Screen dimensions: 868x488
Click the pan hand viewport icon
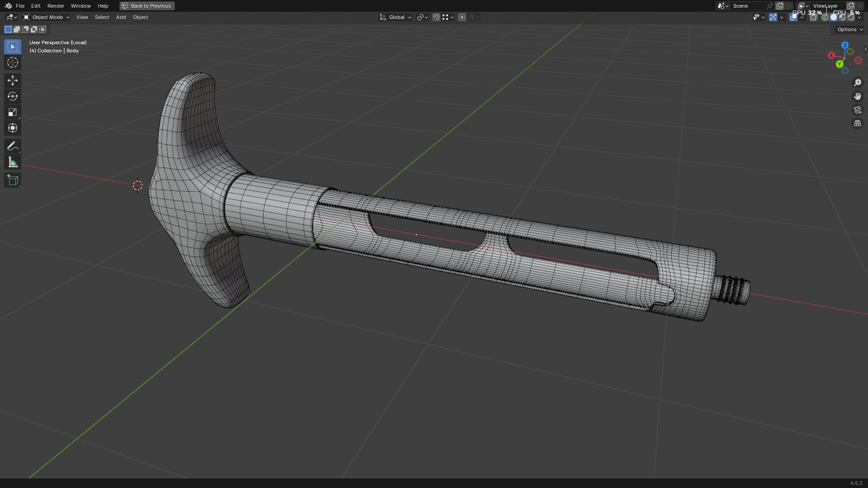pyautogui.click(x=858, y=96)
